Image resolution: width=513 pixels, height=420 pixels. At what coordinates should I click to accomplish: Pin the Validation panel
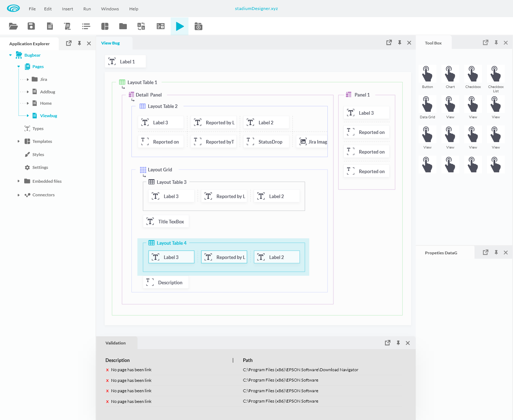coord(398,343)
